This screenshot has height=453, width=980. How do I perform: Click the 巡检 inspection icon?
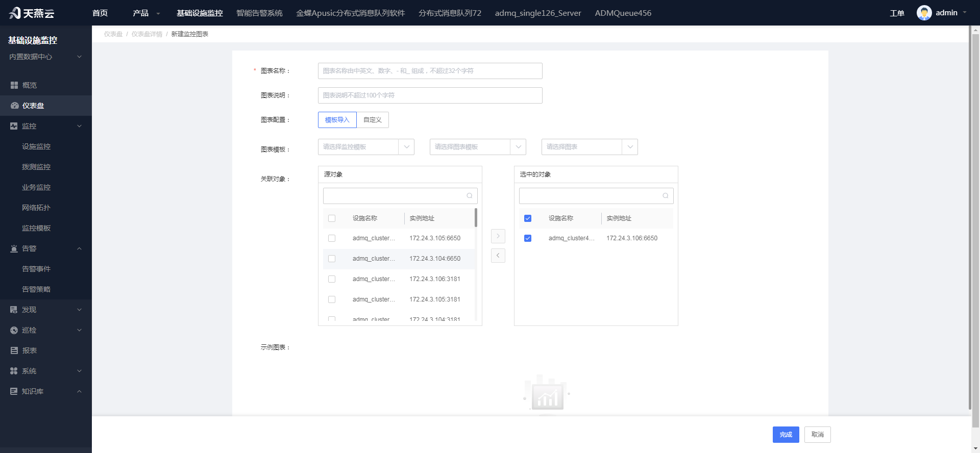(x=14, y=330)
